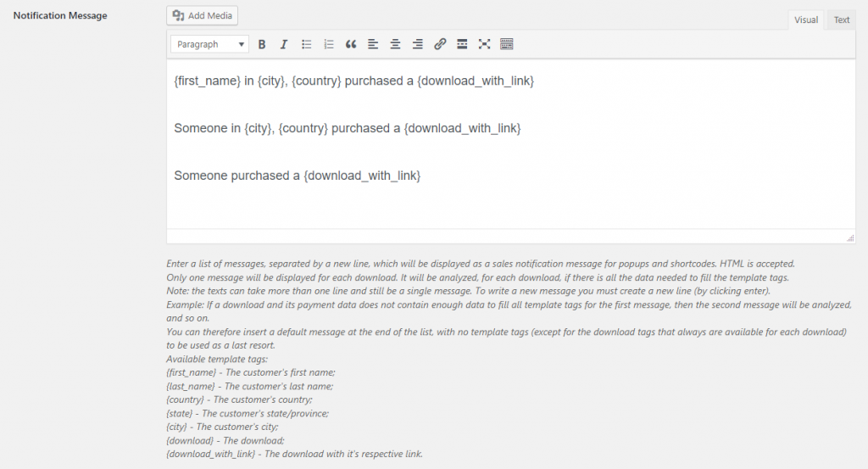Align text left

(373, 44)
